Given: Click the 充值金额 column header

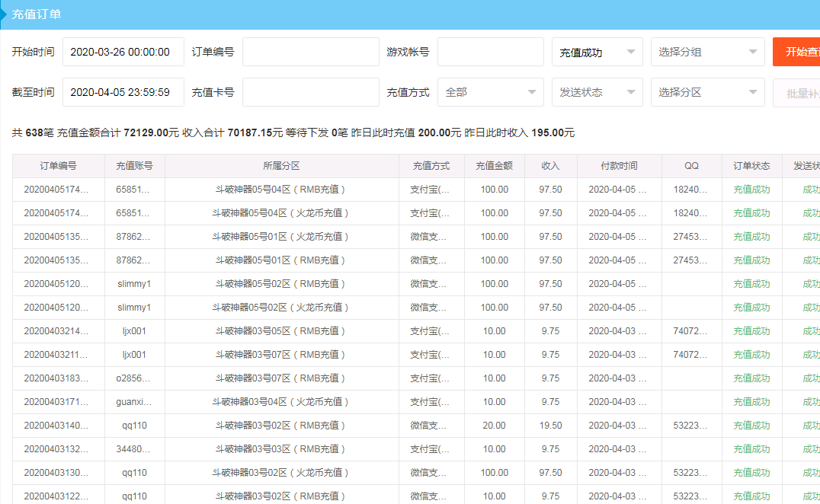Looking at the screenshot, I should pyautogui.click(x=494, y=166).
